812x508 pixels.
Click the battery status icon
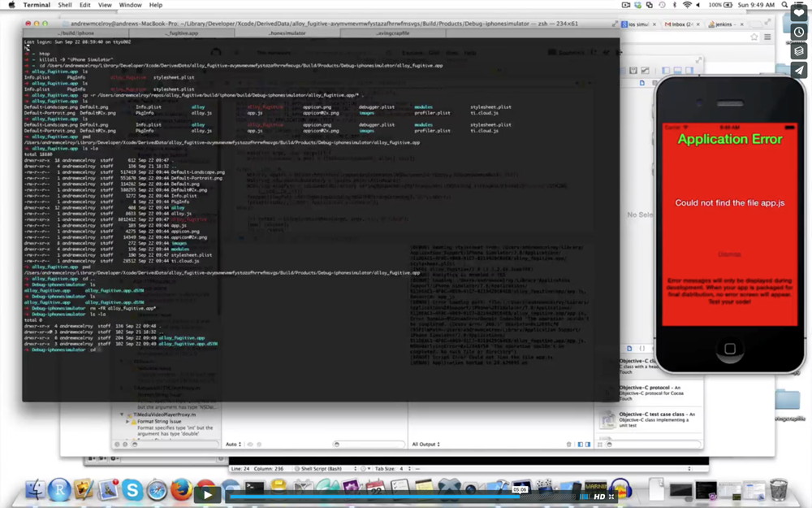pyautogui.click(x=728, y=5)
